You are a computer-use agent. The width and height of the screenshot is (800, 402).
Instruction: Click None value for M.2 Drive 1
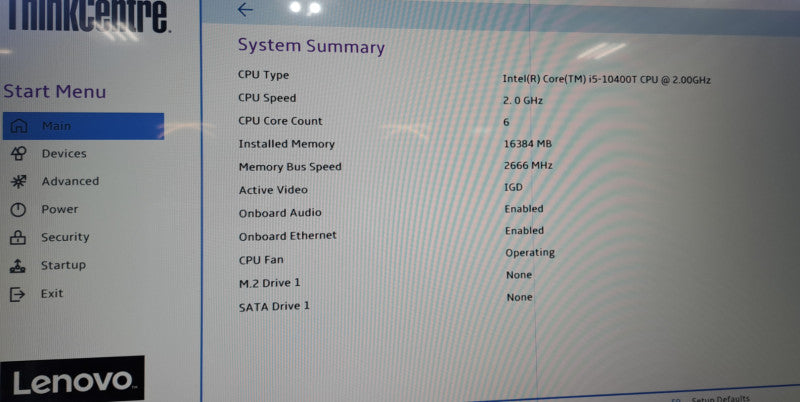[519, 275]
